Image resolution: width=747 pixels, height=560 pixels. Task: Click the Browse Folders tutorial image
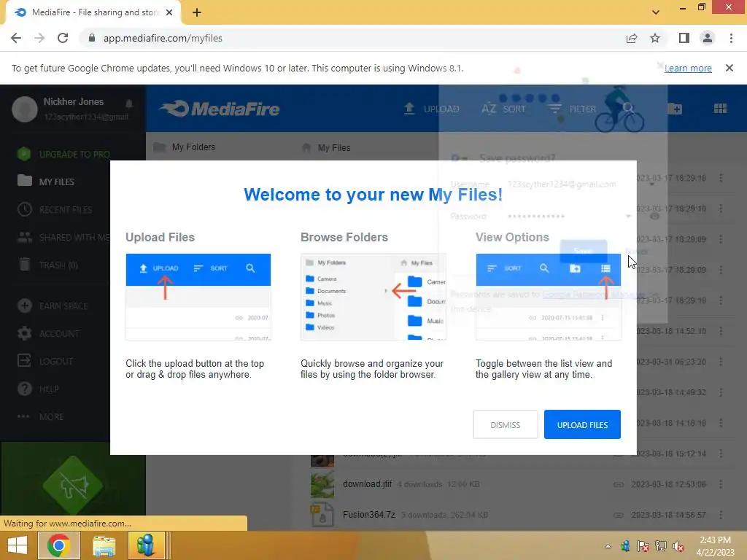pos(373,297)
